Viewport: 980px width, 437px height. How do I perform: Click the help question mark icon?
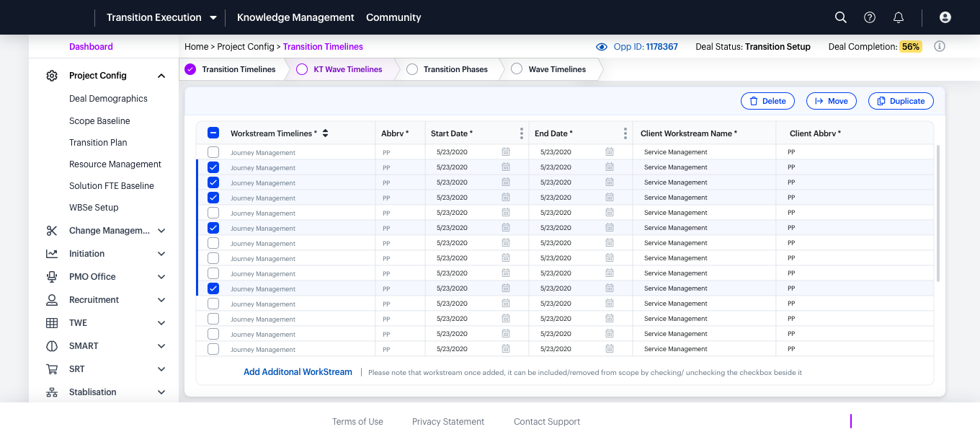tap(870, 17)
